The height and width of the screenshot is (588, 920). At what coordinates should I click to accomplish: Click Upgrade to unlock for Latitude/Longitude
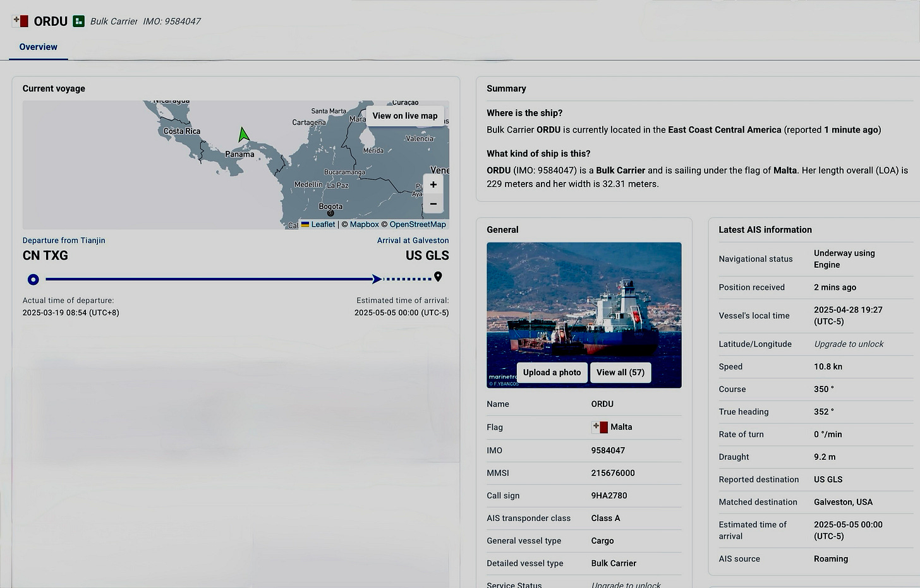point(849,344)
